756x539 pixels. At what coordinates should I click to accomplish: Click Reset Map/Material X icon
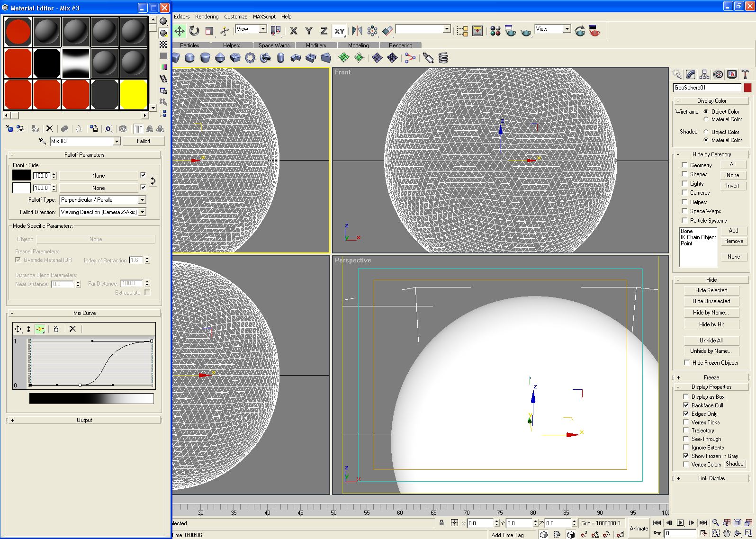pyautogui.click(x=49, y=128)
